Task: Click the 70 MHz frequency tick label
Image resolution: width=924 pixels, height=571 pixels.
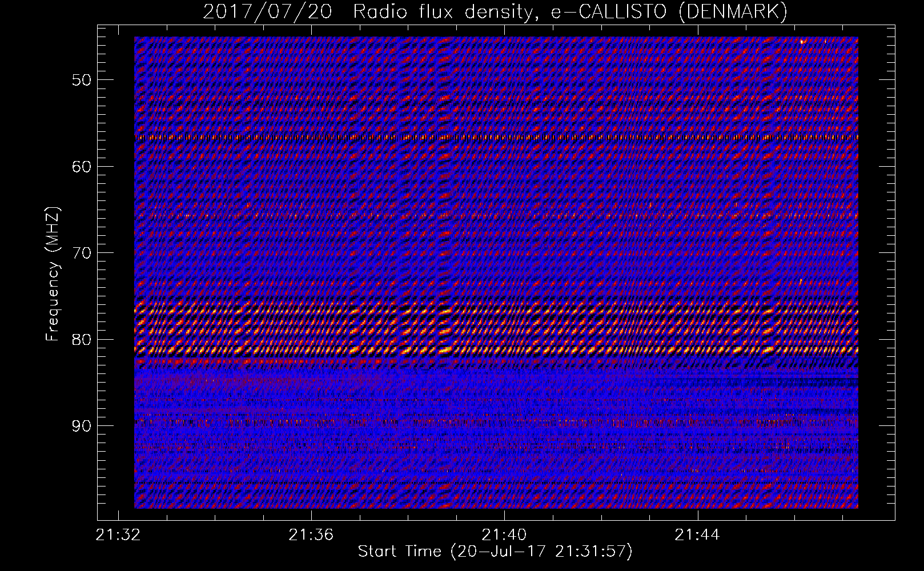Action: click(x=82, y=253)
